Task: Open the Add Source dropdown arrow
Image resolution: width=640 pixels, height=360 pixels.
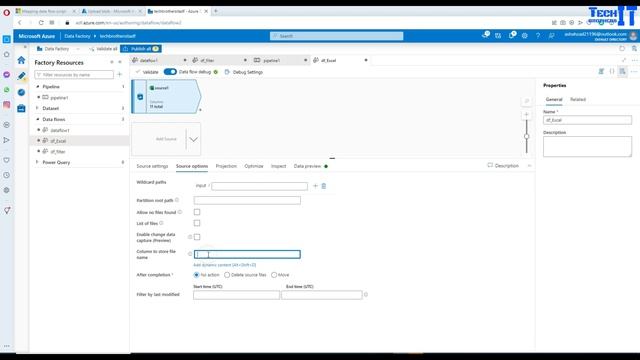Action: click(x=193, y=139)
